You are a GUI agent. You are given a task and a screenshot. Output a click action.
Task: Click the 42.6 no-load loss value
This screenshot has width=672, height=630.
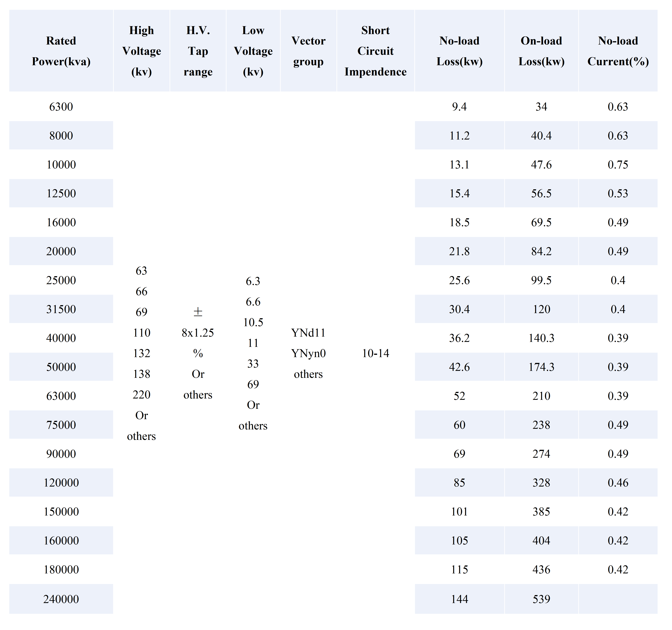coord(460,367)
